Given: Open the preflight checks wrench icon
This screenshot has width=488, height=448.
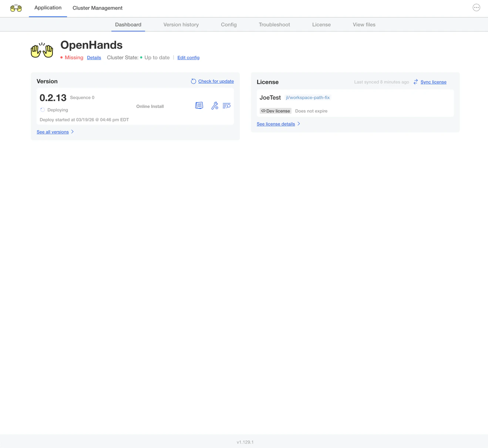Looking at the screenshot, I should (215, 106).
